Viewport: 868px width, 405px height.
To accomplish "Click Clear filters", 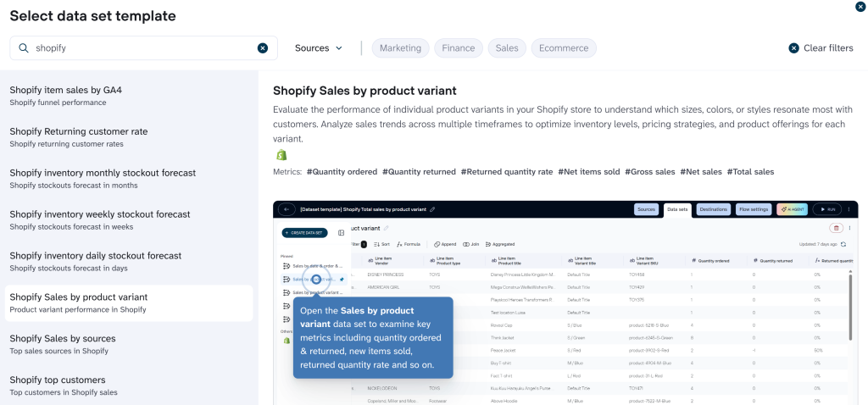I will click(821, 48).
